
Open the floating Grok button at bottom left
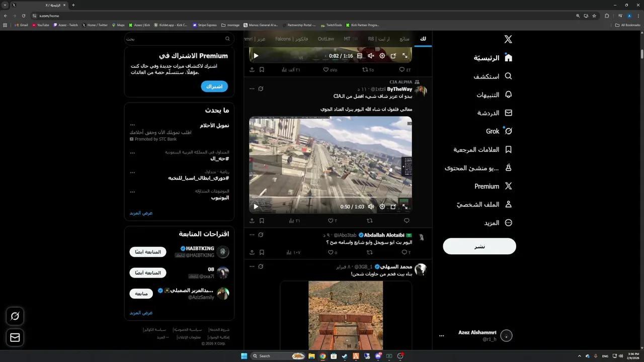point(15,316)
